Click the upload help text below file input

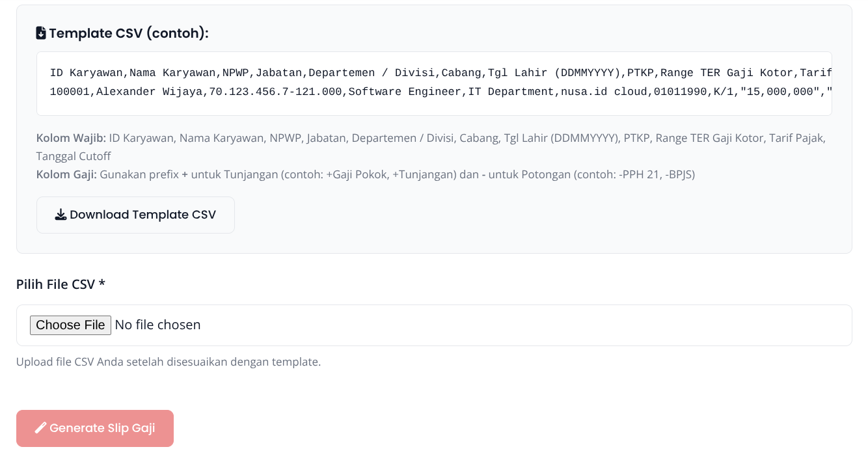point(169,362)
